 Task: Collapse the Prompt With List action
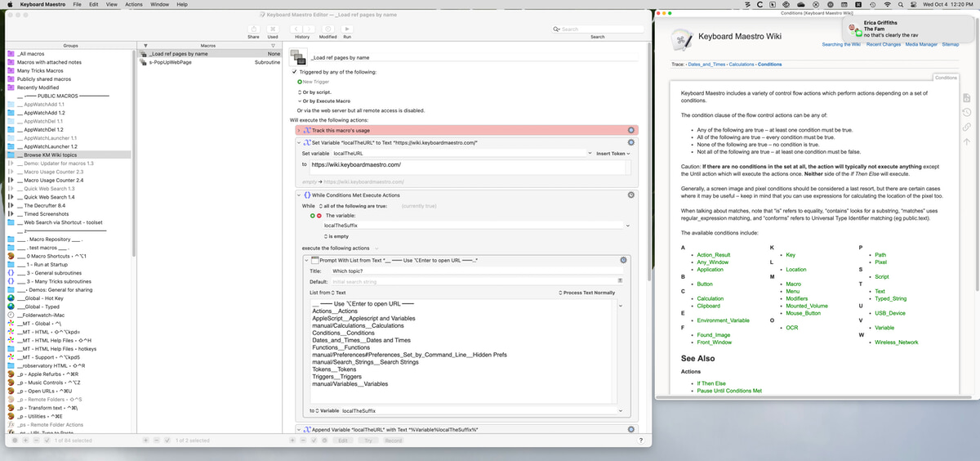coord(305,260)
